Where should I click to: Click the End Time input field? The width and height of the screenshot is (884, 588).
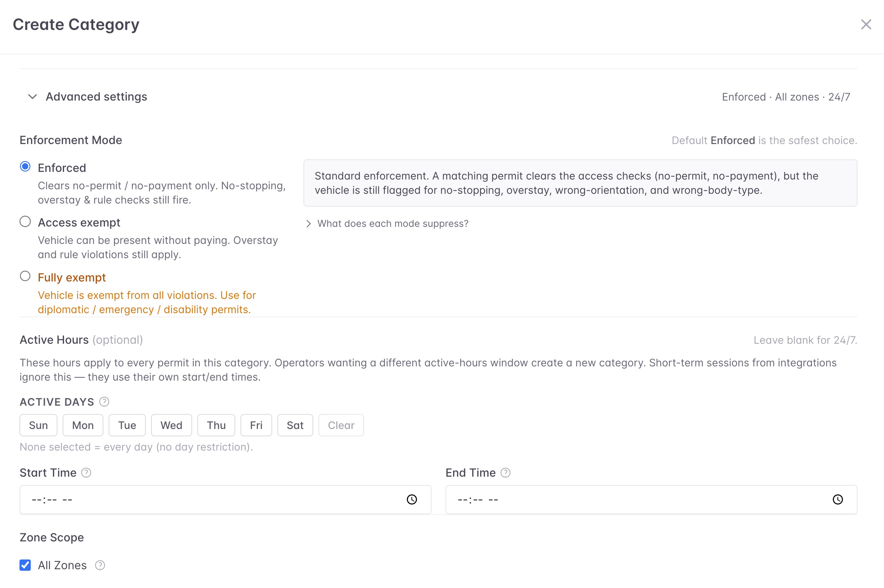tap(652, 500)
